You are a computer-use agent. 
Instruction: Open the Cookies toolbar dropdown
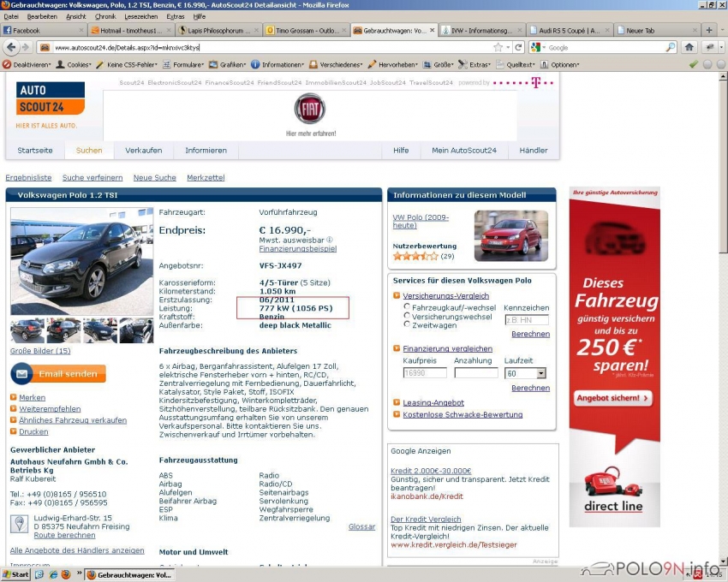click(74, 64)
